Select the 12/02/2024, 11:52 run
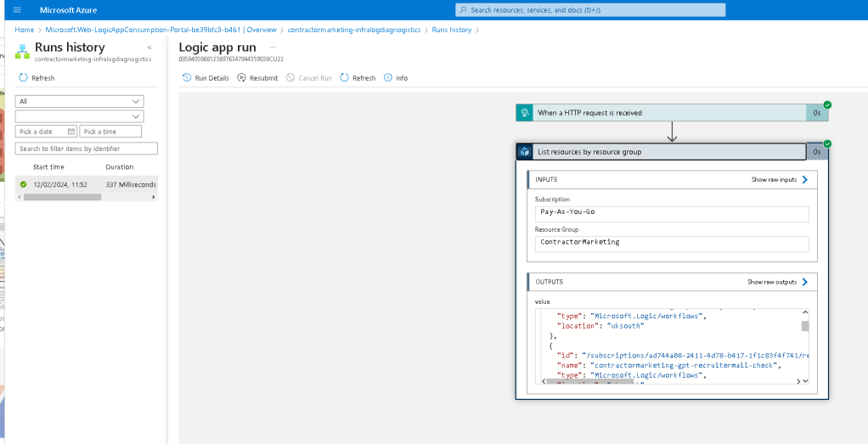 (87, 184)
